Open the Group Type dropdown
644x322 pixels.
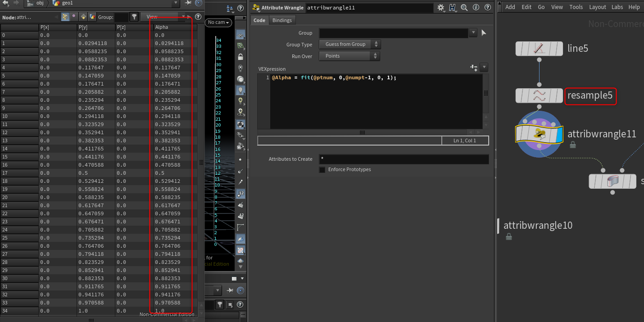350,44
